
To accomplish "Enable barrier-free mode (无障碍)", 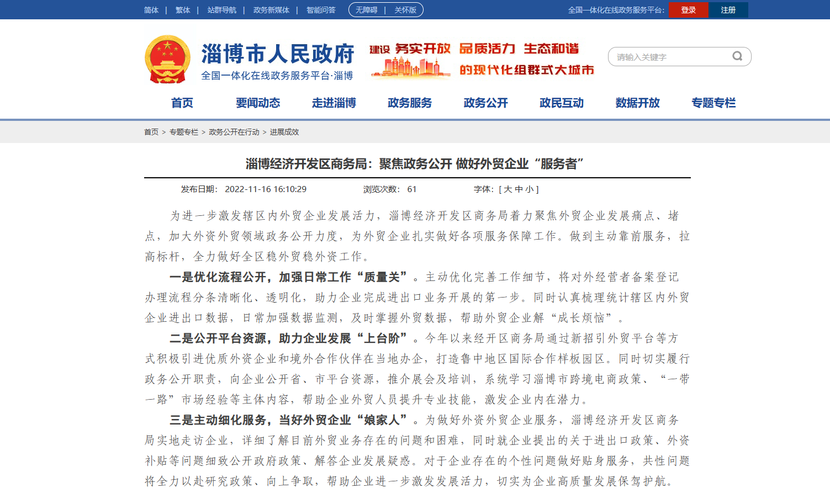I will click(x=366, y=10).
